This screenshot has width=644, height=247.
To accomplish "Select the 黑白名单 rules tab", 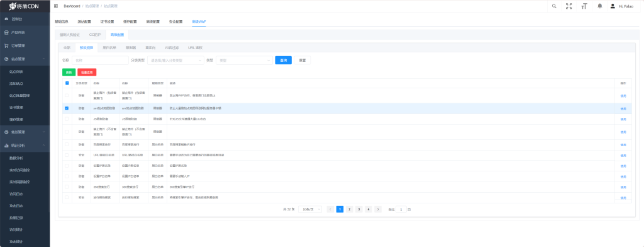I will (109, 48).
